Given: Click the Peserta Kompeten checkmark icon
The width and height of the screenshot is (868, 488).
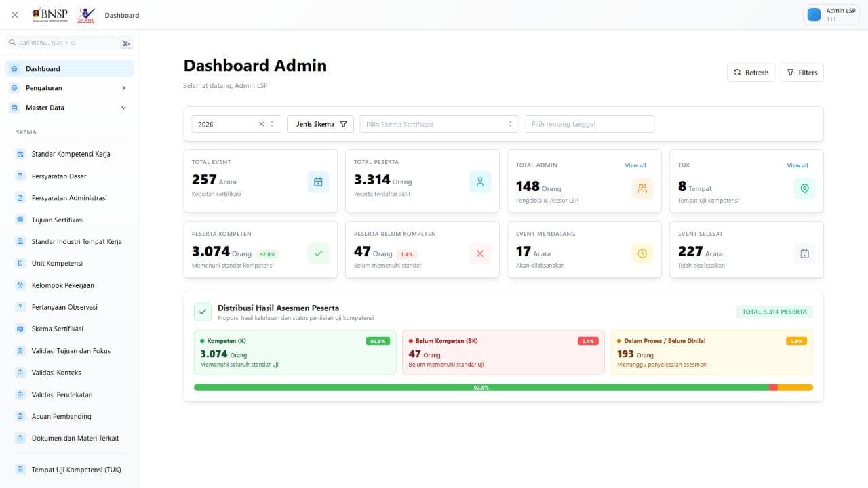Looking at the screenshot, I should 318,253.
